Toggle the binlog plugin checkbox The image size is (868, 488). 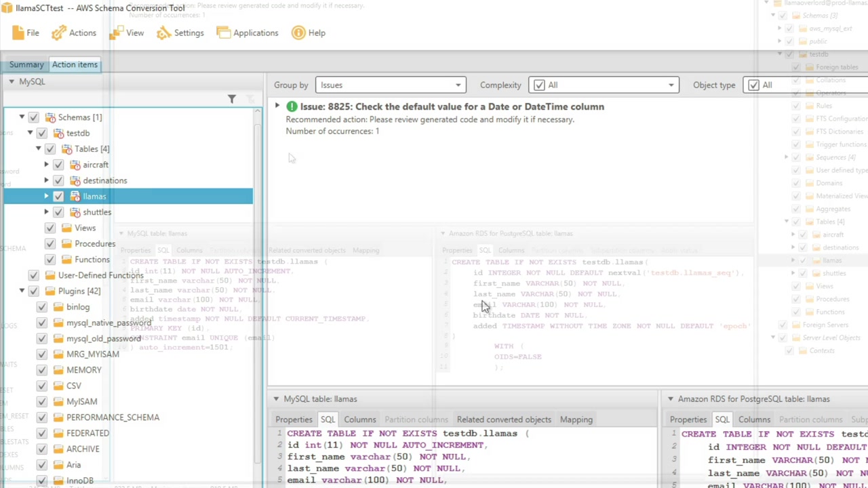click(x=42, y=307)
